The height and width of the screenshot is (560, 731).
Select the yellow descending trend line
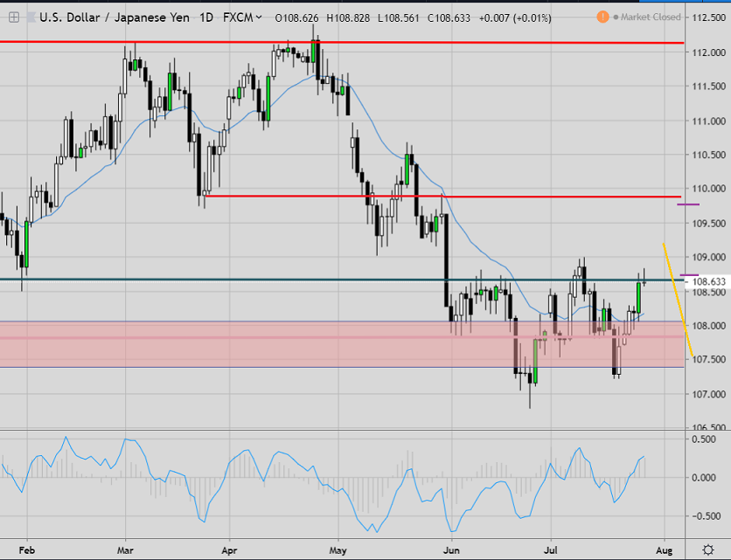pyautogui.click(x=678, y=300)
